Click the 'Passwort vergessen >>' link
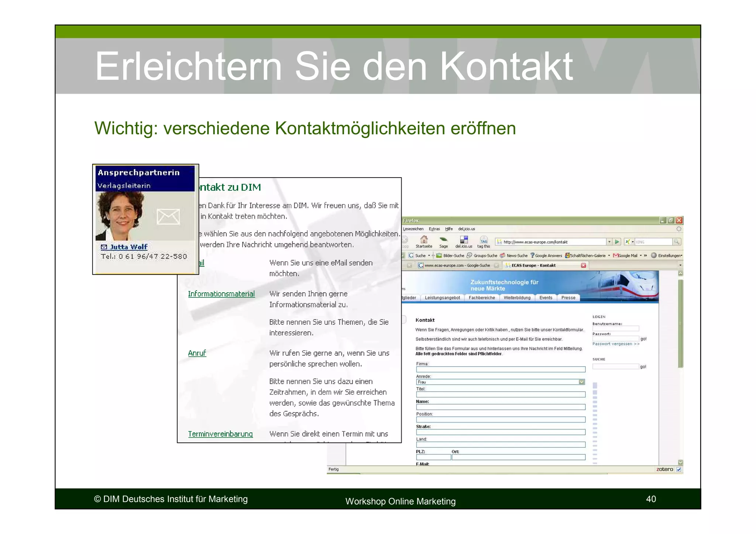This screenshot has height=534, width=756. point(616,344)
